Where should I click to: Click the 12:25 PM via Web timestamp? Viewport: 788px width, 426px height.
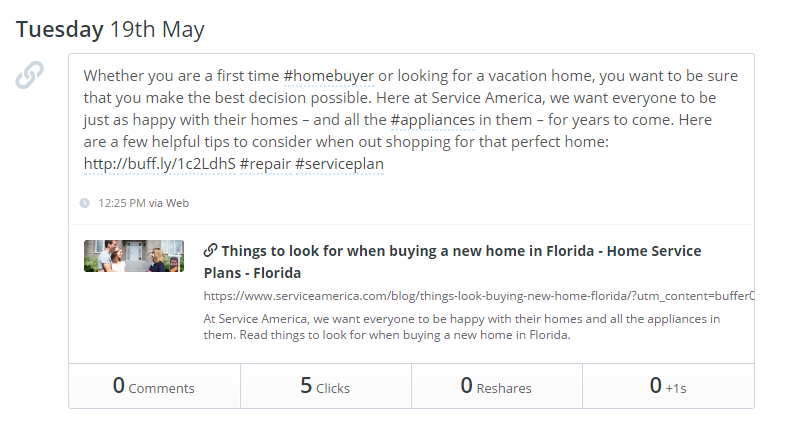tap(143, 203)
